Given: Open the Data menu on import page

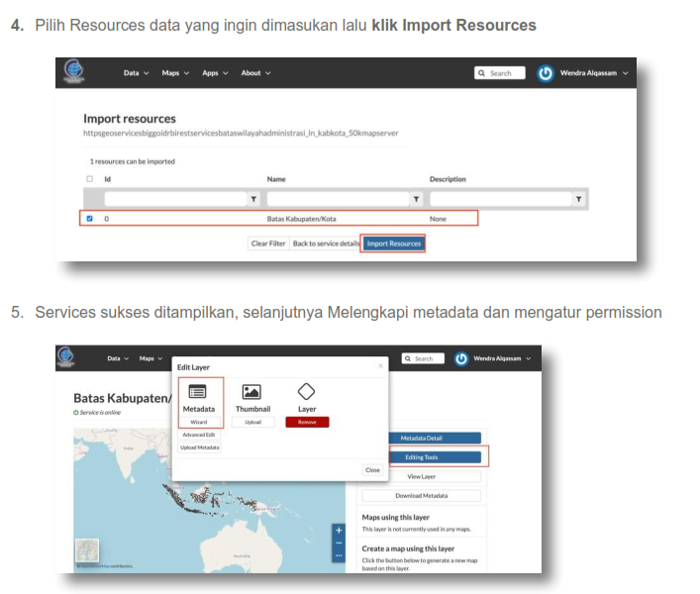Looking at the screenshot, I should pos(136,73).
